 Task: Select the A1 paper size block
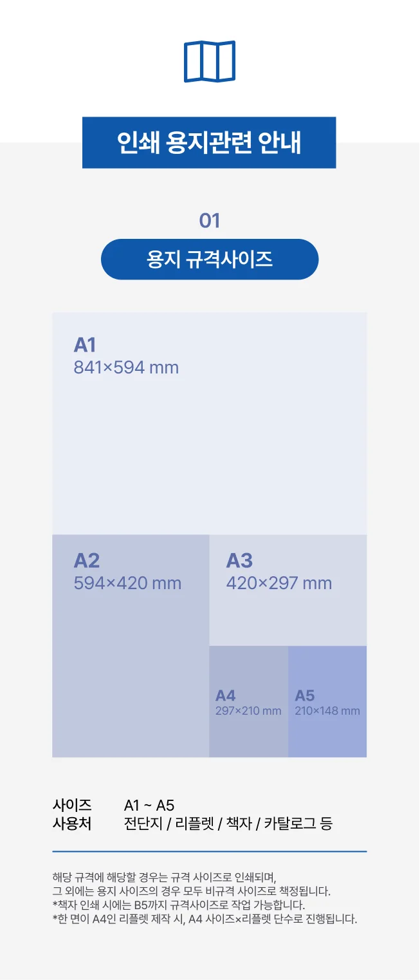pyautogui.click(x=210, y=451)
